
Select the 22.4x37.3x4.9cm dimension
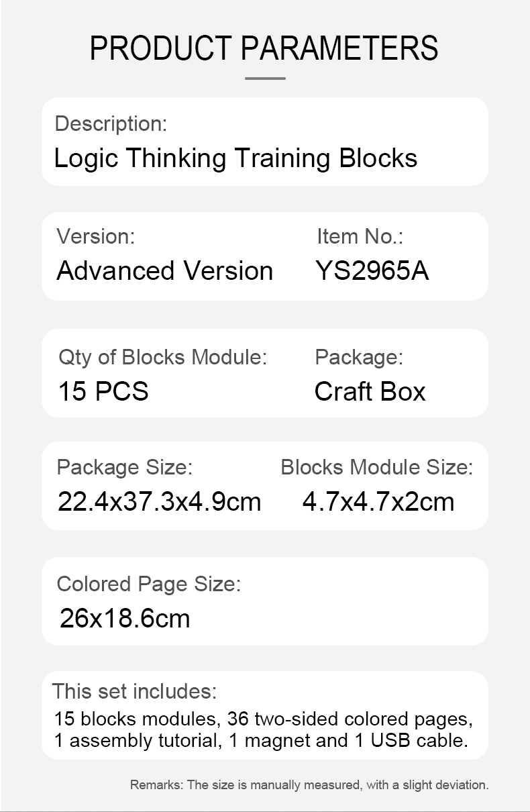click(x=160, y=501)
